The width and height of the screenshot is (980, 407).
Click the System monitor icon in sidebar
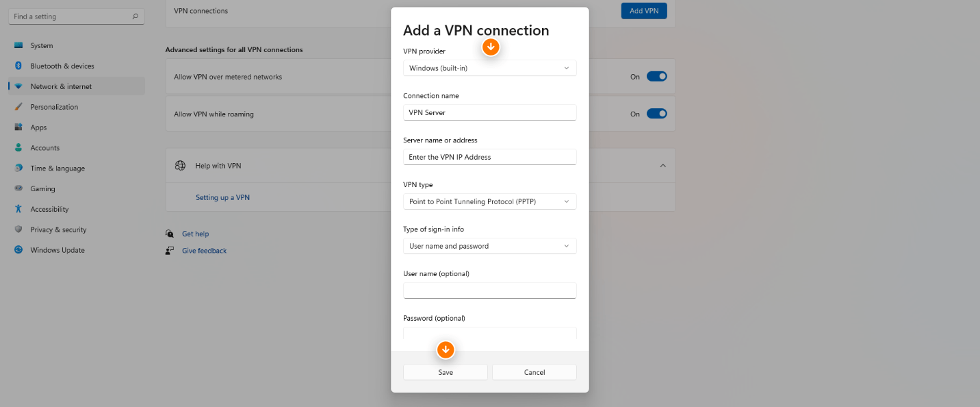18,46
